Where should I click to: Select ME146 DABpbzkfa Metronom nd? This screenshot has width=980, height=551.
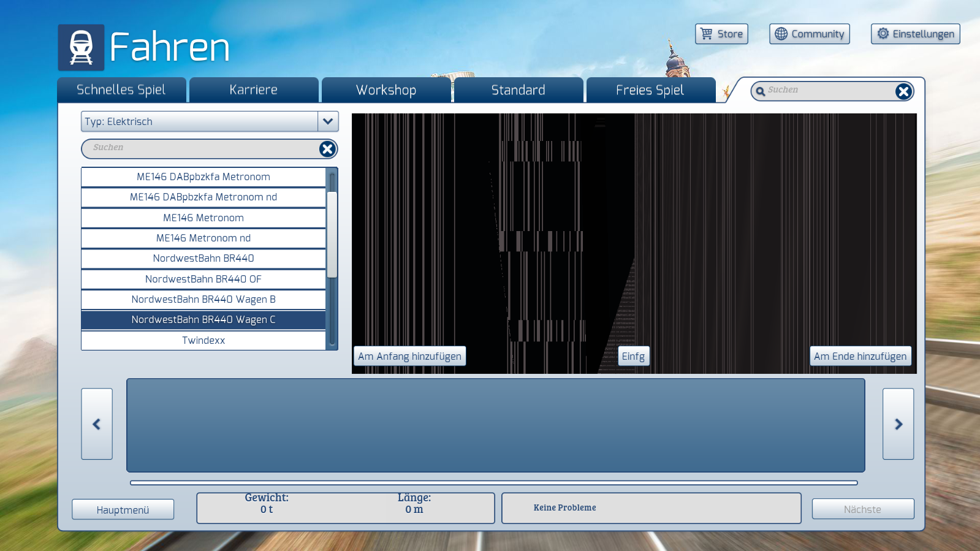[203, 197]
